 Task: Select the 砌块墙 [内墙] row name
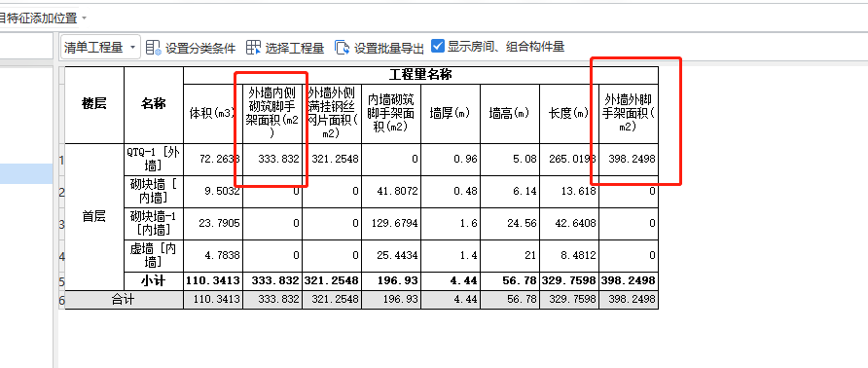154,192
